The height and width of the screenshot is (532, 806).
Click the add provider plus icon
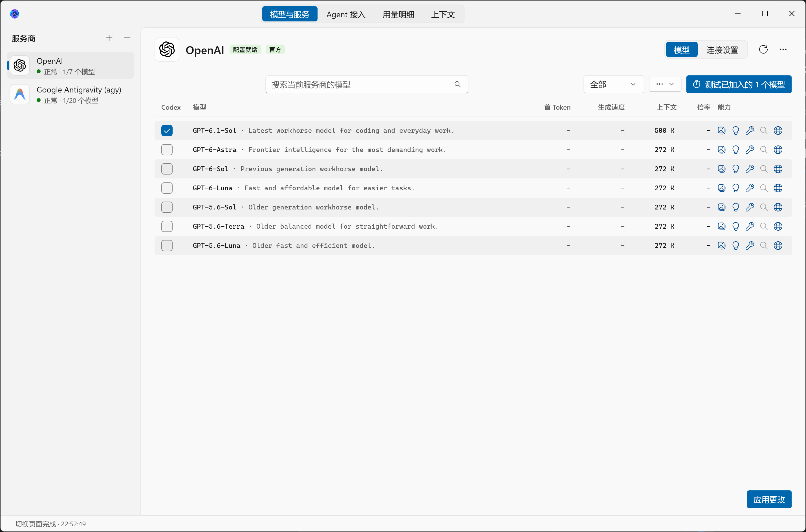109,38
